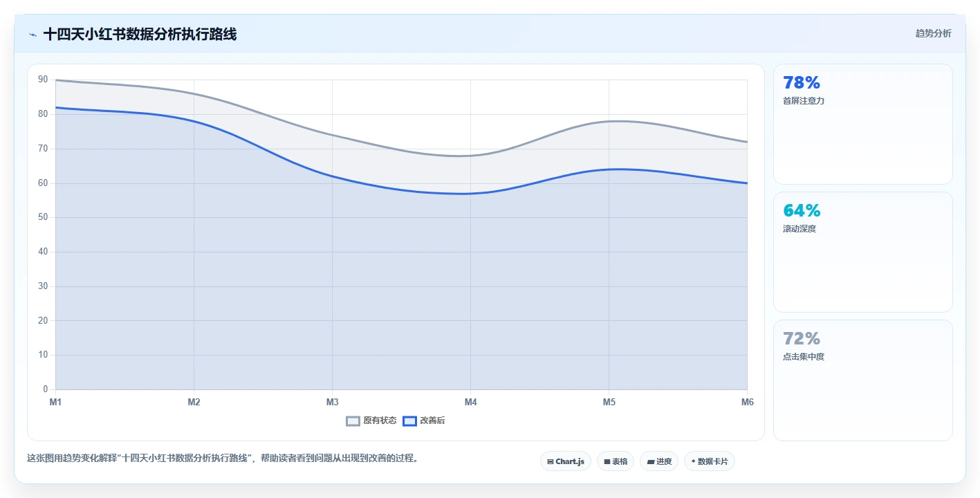980x498 pixels.
Task: Click the 趋势分析 label in the header
Action: pos(933,33)
